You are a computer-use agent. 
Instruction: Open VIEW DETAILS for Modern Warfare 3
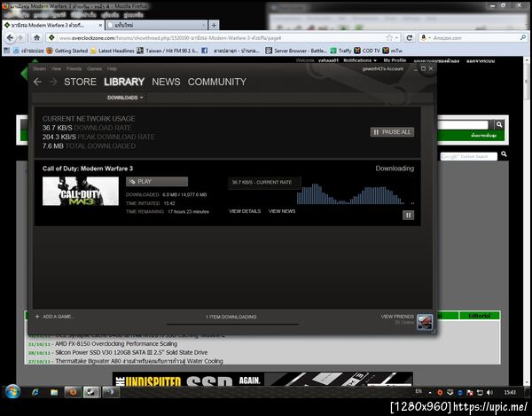click(245, 211)
